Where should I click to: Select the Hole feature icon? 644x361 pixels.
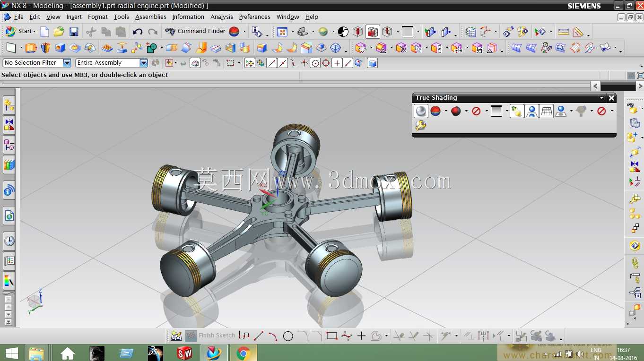(x=60, y=48)
